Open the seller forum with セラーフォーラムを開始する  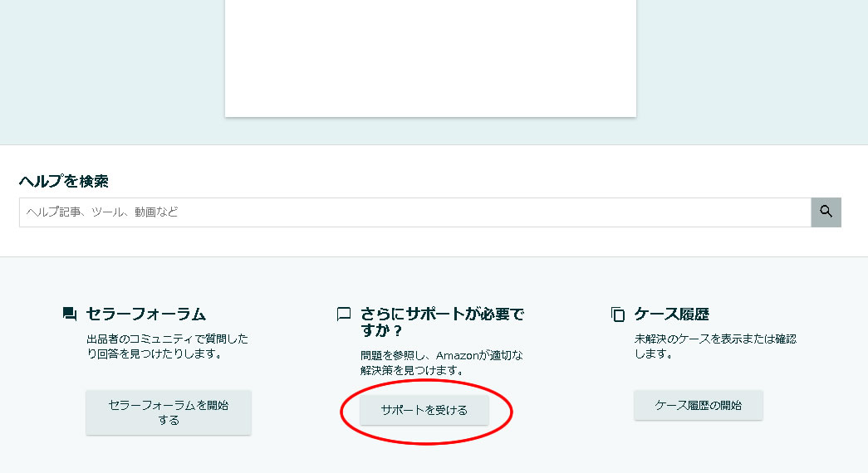coord(169,412)
